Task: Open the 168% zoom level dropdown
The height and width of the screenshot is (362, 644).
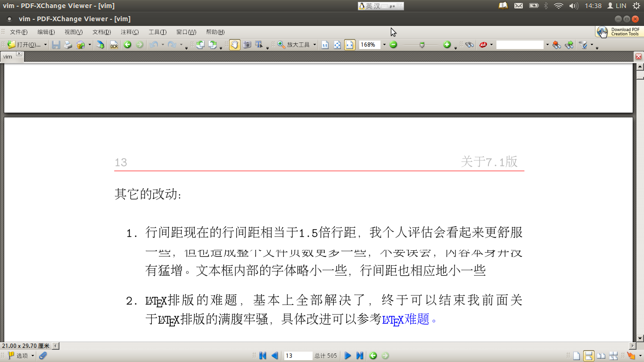Action: point(384,45)
